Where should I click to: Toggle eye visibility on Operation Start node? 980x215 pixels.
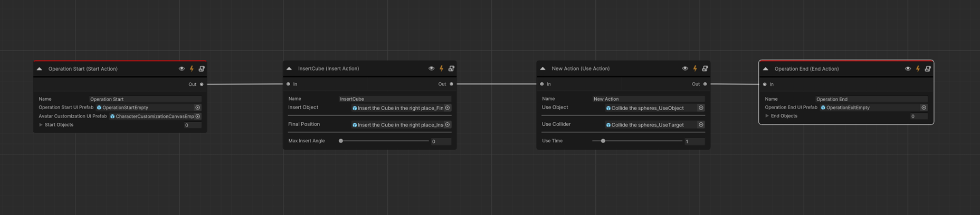pos(182,69)
